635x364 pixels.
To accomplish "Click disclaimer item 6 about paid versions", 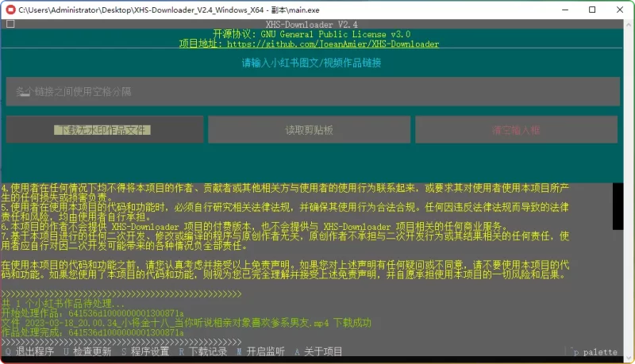I will click(254, 227).
